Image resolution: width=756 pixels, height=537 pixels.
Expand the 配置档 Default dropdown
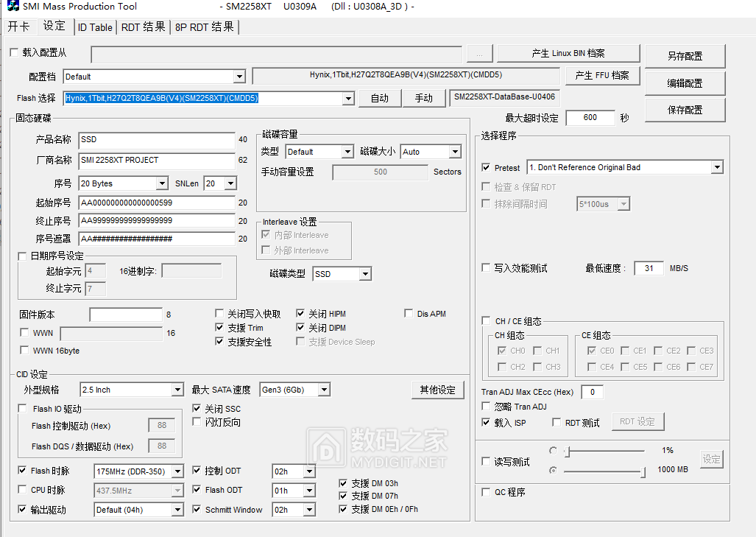tap(239, 77)
